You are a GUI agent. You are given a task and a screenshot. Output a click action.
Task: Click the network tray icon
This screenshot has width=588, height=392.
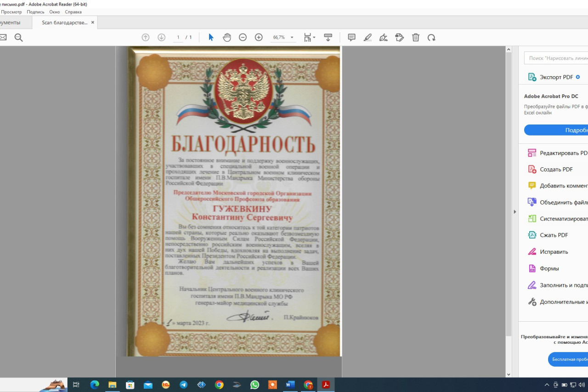pos(573,385)
